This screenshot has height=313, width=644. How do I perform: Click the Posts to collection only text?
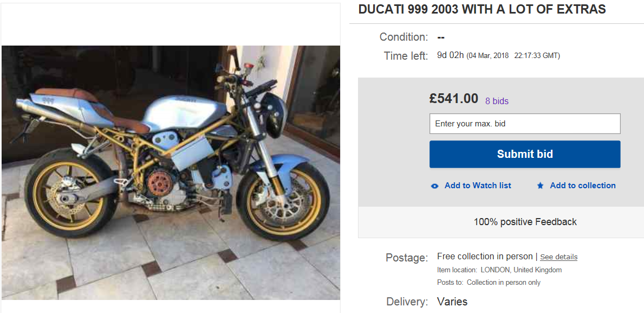pyautogui.click(x=489, y=283)
